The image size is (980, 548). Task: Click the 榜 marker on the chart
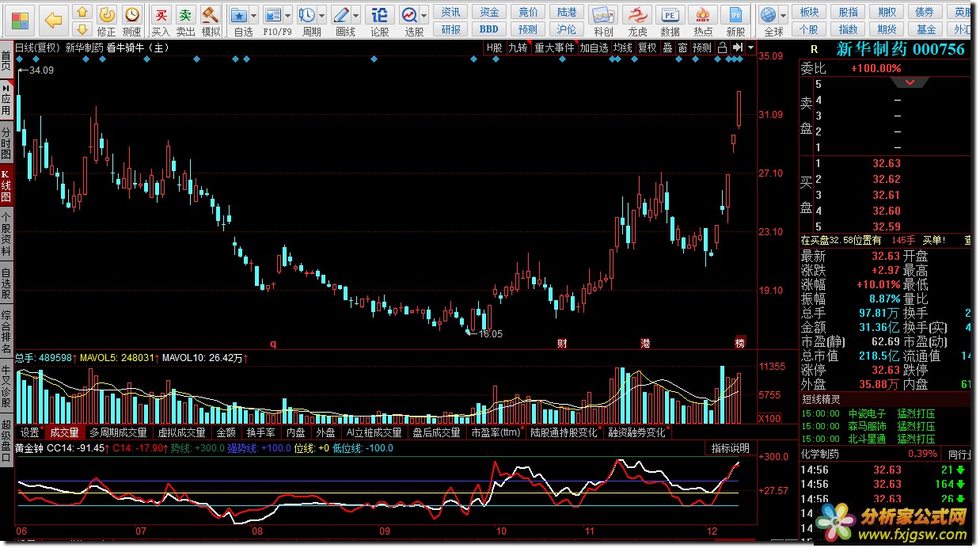[740, 344]
